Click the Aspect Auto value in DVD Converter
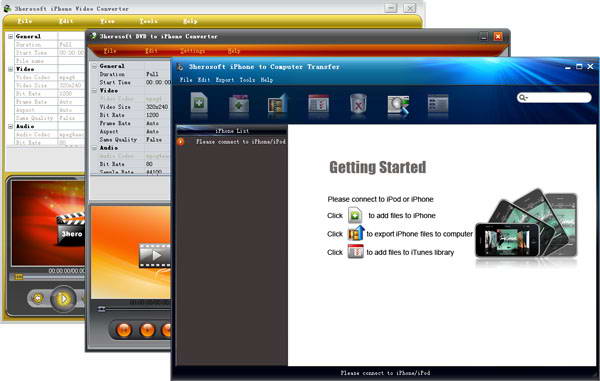 [x=152, y=132]
